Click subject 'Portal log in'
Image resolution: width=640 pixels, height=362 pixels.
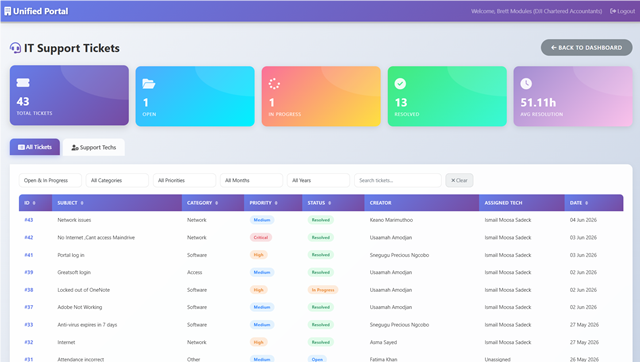(71, 255)
